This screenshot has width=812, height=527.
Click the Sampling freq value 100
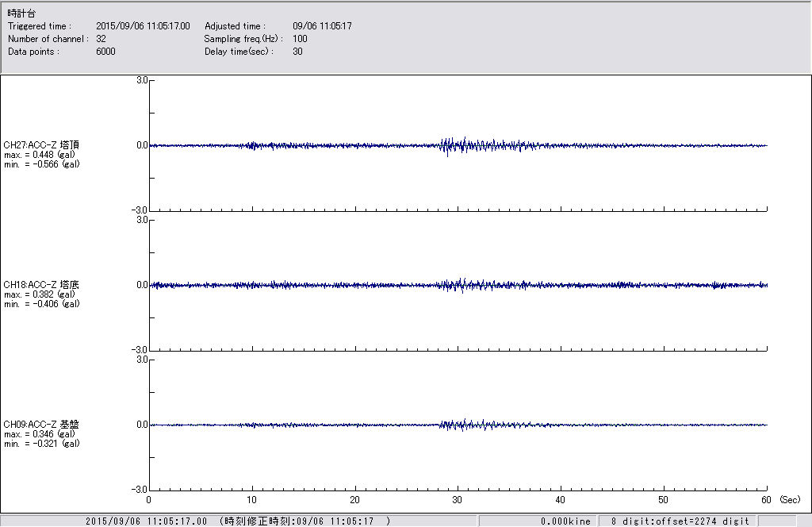[x=300, y=39]
